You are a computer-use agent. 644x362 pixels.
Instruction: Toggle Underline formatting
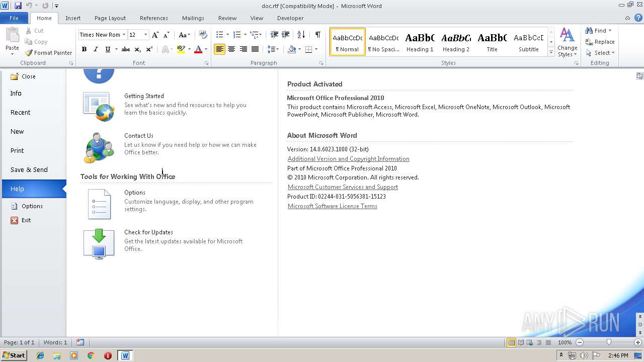[x=107, y=49]
